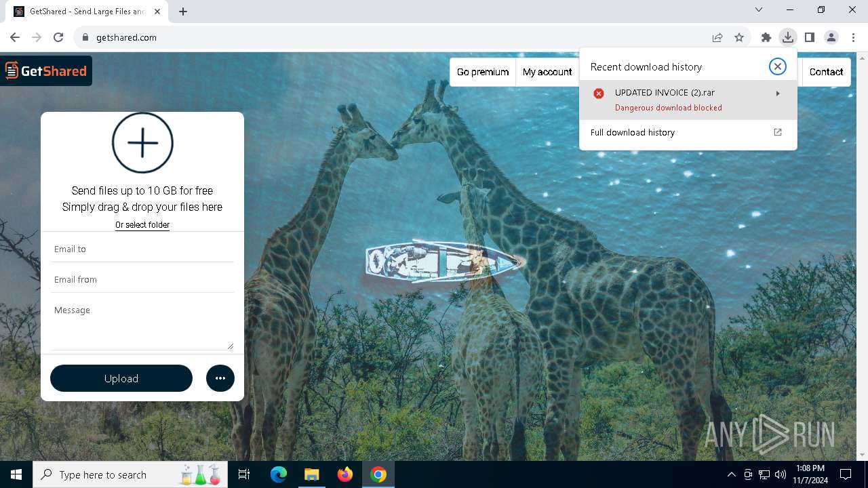Viewport: 868px width, 488px height.
Task: Launch Microsoft Edge from taskbar
Action: pyautogui.click(x=279, y=474)
